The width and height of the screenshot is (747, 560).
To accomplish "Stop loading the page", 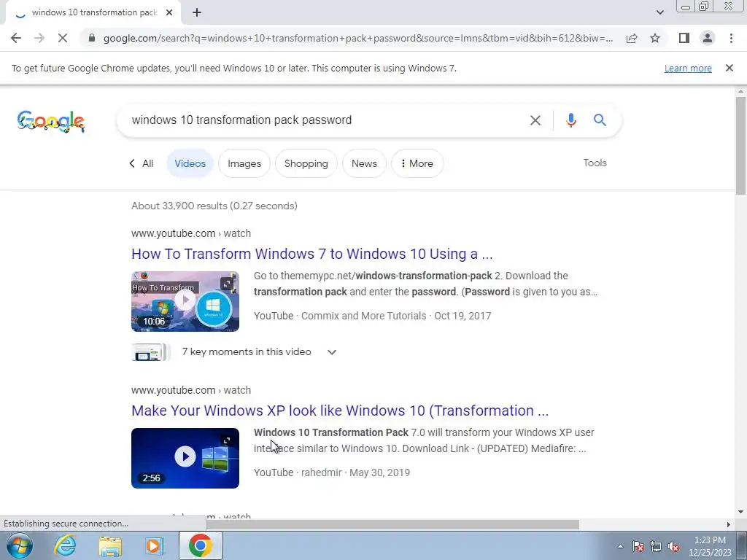I will [x=63, y=38].
